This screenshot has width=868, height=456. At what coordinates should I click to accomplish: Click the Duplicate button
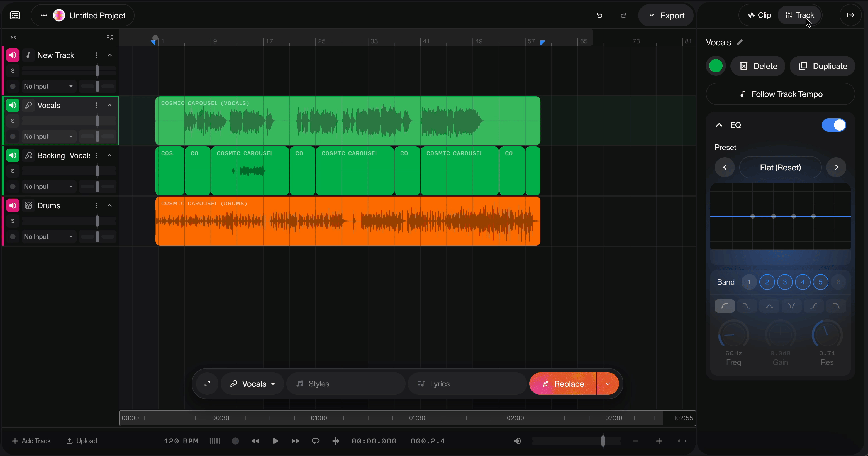tap(822, 66)
